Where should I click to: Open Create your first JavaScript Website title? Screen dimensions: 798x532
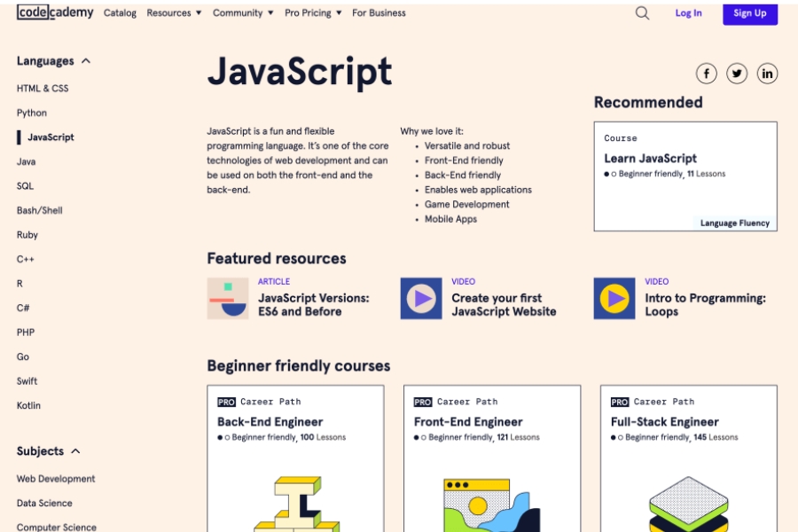coord(504,304)
